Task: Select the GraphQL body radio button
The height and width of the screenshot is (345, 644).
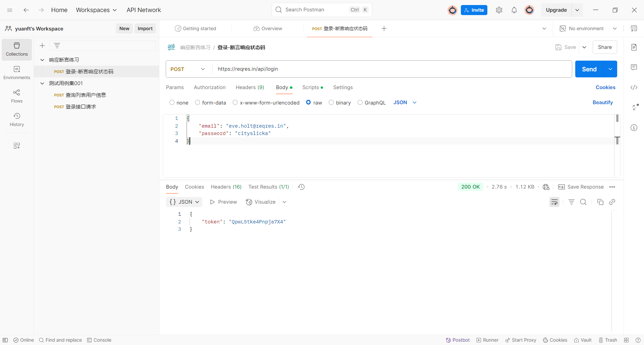Action: (360, 102)
